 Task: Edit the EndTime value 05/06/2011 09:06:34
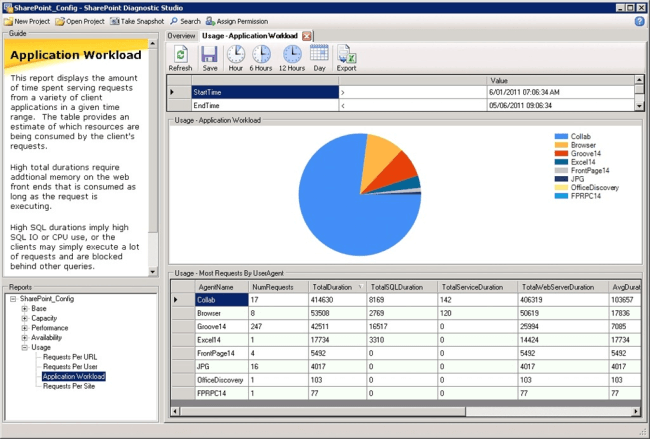[x=560, y=105]
